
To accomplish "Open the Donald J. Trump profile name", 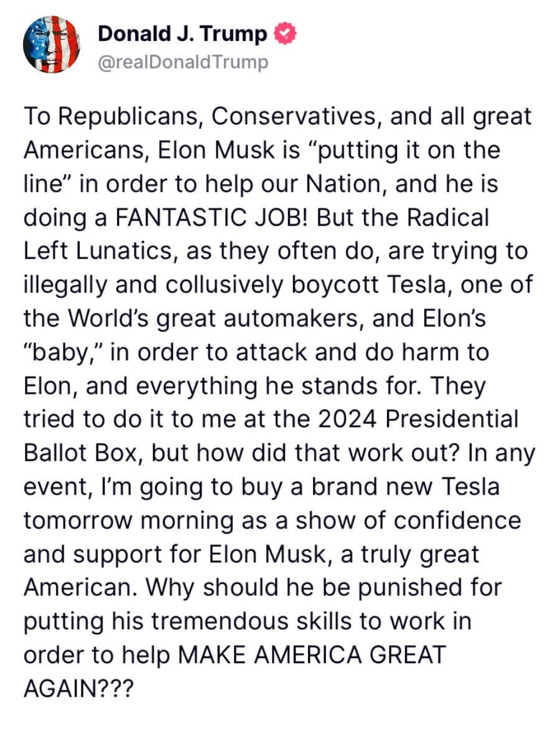I will pos(182,34).
